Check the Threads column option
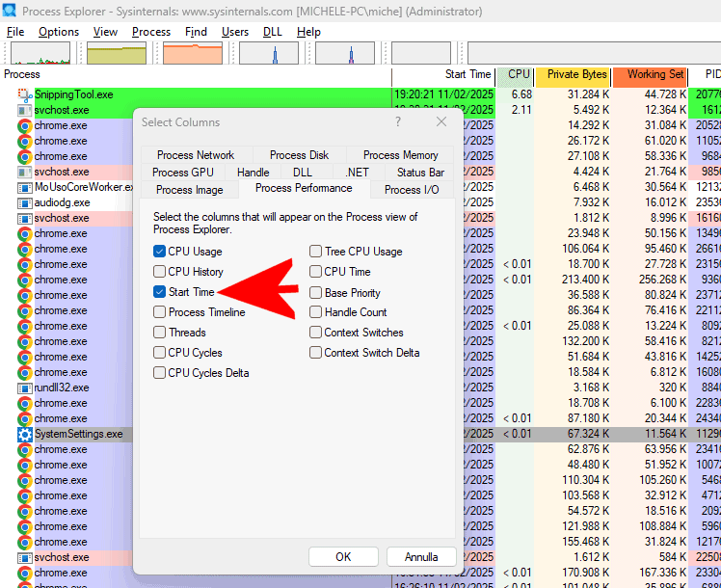This screenshot has height=588, width=721. [x=159, y=332]
